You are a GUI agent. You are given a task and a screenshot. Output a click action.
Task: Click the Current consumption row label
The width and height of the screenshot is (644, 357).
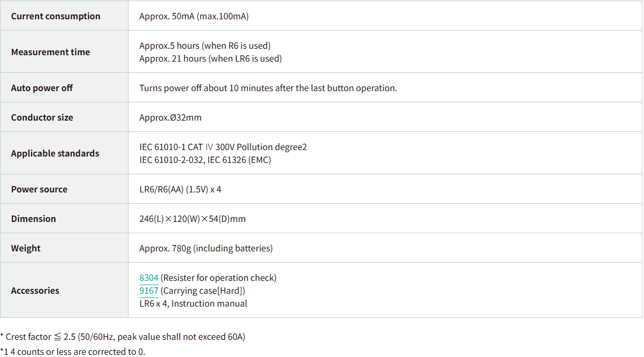(56, 16)
